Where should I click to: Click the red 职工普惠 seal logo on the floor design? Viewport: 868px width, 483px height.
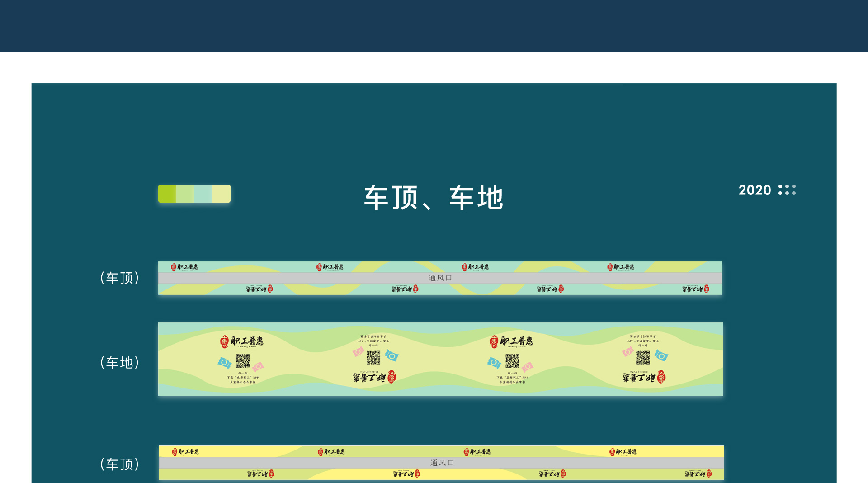tap(225, 341)
